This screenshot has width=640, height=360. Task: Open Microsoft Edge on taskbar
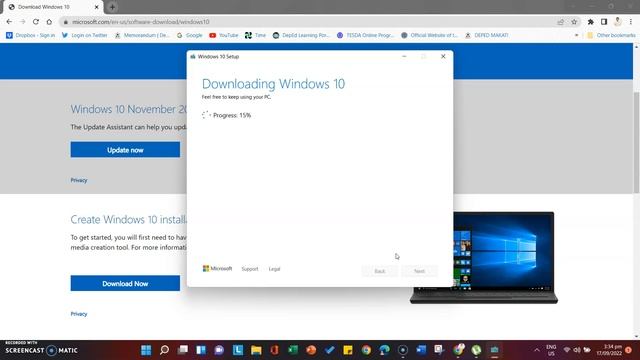pyautogui.click(x=384, y=350)
